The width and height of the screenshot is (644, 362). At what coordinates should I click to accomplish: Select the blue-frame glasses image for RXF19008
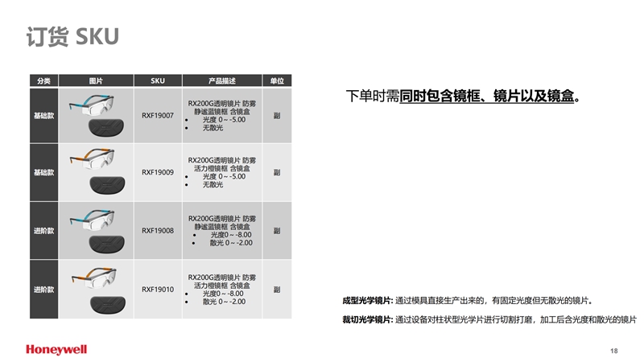tap(93, 220)
